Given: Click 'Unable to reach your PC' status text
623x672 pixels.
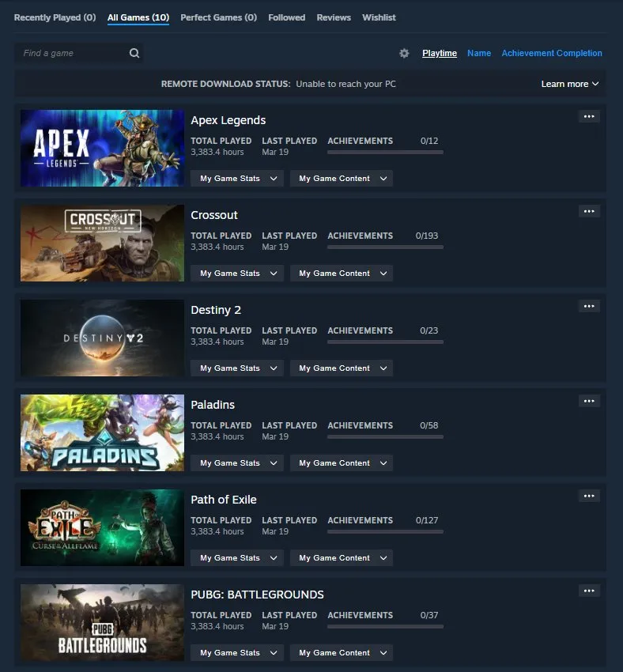Looking at the screenshot, I should (x=345, y=84).
